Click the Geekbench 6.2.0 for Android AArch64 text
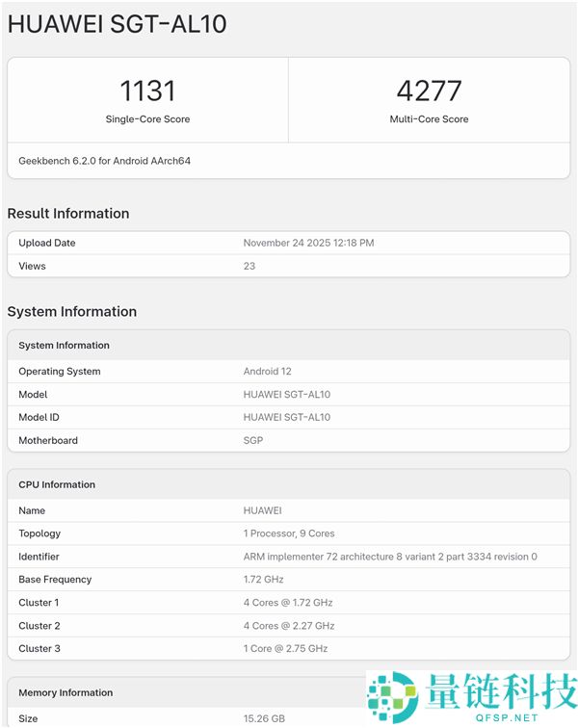This screenshot has height=728, width=578. [x=104, y=161]
